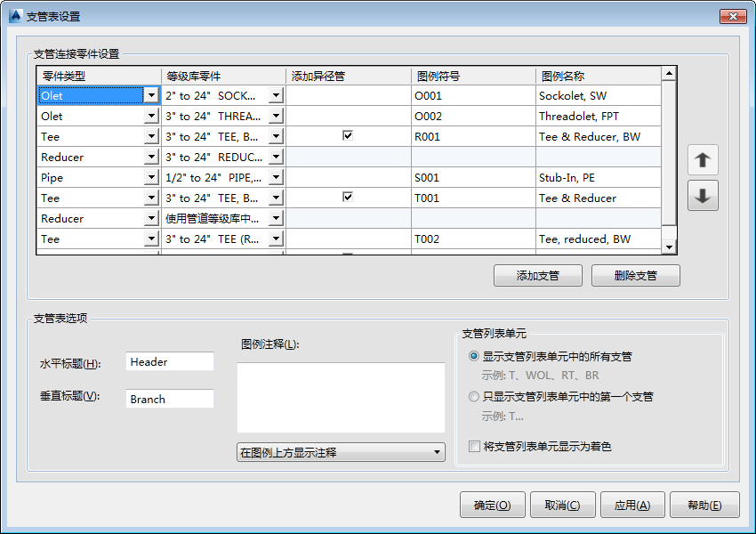
Task: Click 零件类型 column header
Action: click(x=99, y=77)
